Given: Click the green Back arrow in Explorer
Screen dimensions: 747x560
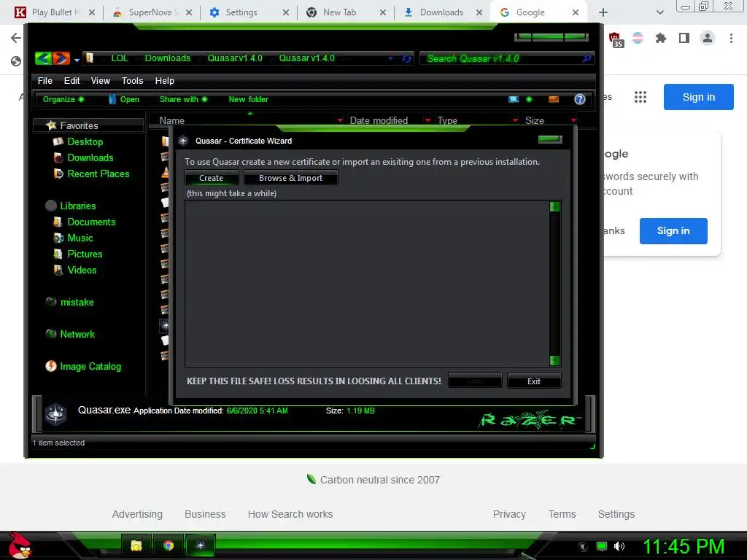Looking at the screenshot, I should coord(43,58).
